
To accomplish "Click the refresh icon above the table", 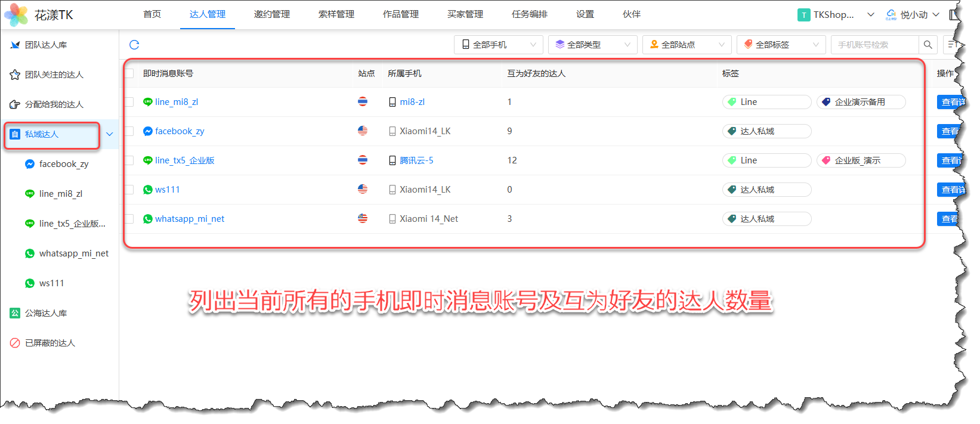I will (x=134, y=45).
